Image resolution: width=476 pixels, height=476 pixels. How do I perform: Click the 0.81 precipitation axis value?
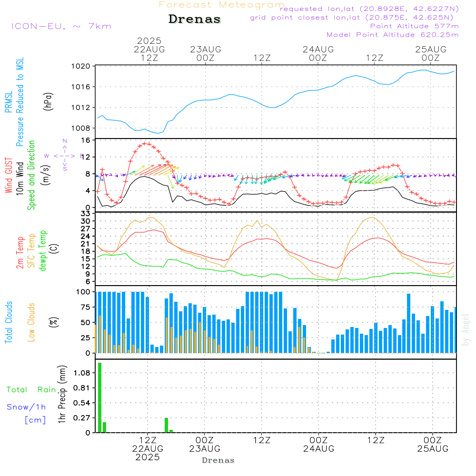(82, 387)
